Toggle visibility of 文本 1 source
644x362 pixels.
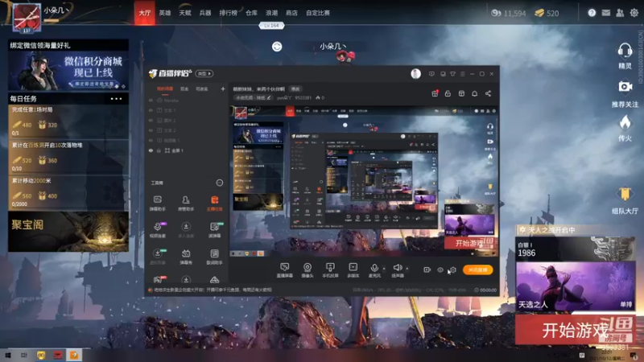(x=151, y=110)
